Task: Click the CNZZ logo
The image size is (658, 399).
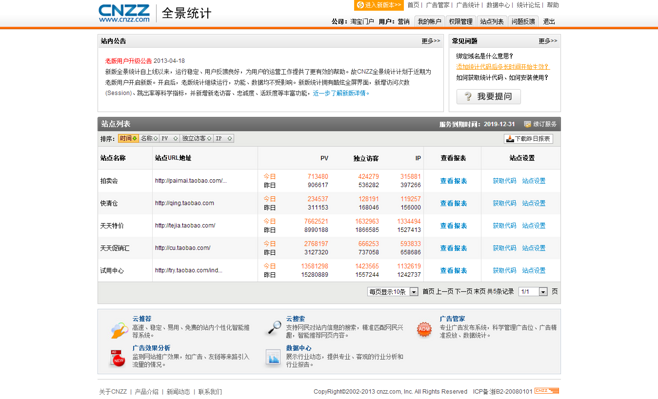Action: [124, 13]
